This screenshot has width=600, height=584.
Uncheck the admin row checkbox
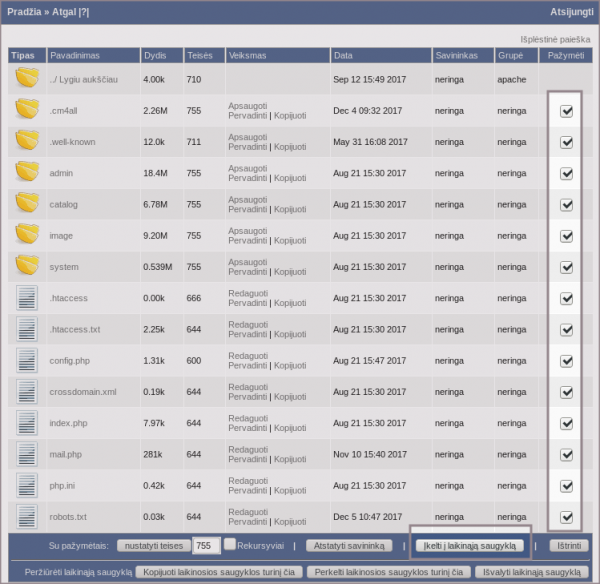(566, 174)
